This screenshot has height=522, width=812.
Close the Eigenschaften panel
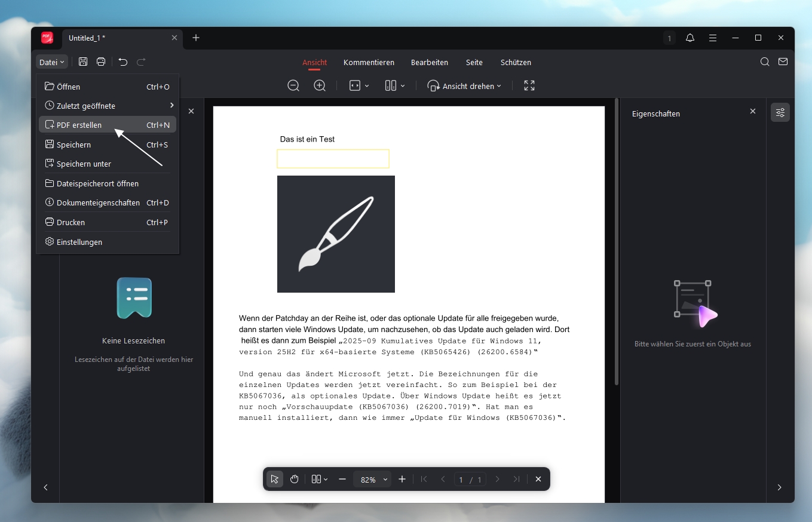point(753,112)
